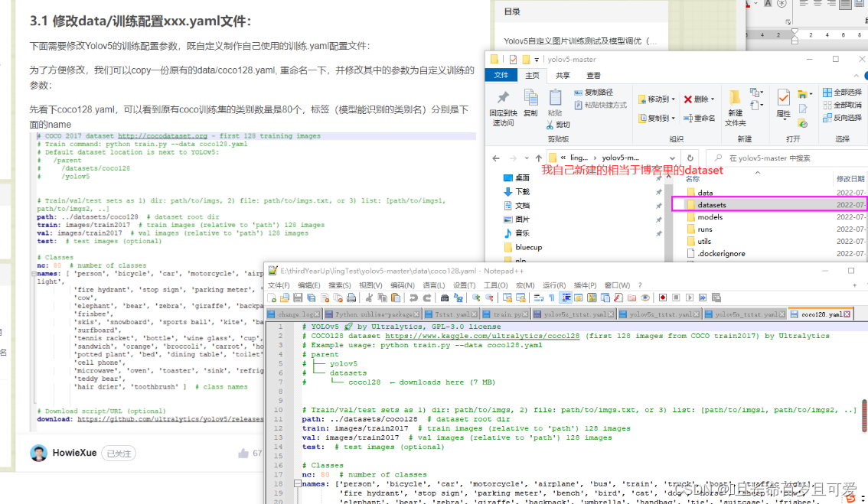Click the Copy icon in Explorer ribbon

pyautogui.click(x=530, y=99)
